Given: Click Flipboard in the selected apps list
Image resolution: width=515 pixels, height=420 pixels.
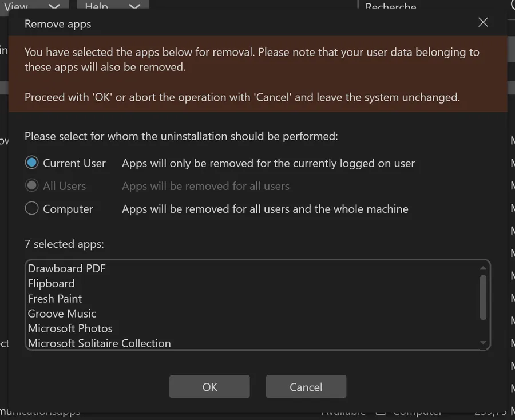Looking at the screenshot, I should 51,283.
